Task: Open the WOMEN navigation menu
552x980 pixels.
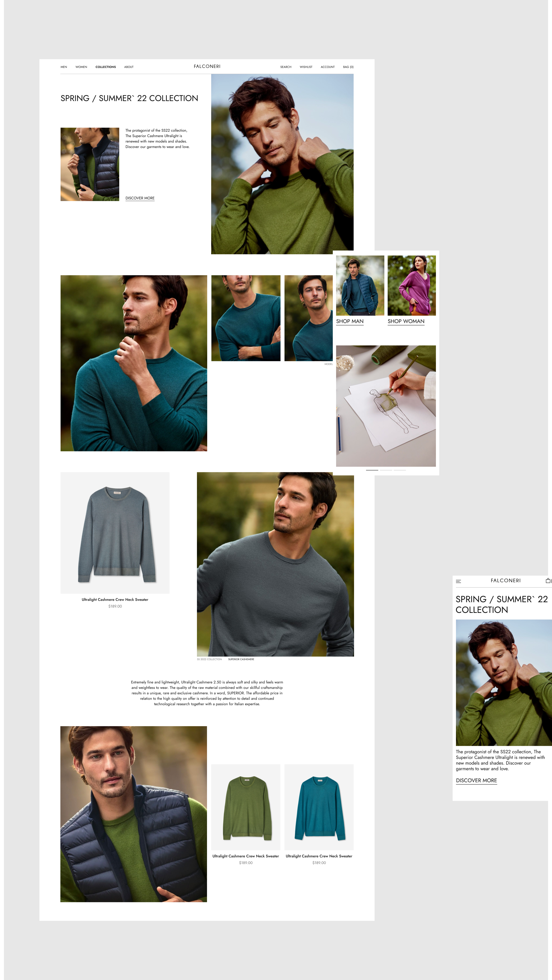Action: tap(81, 67)
